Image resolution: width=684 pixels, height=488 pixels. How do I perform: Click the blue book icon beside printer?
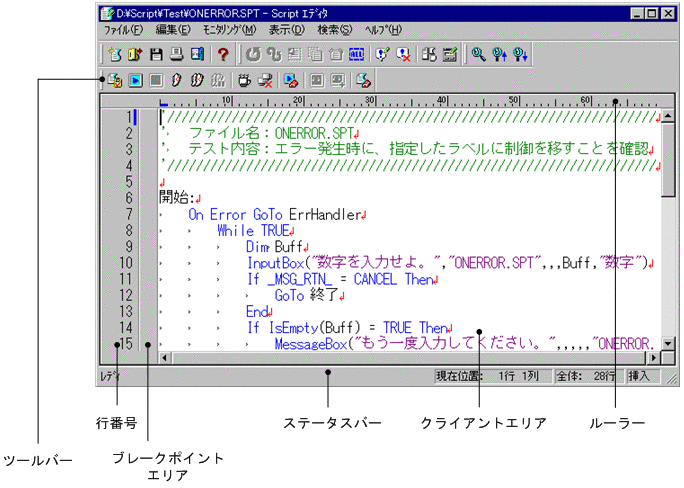coord(197,55)
